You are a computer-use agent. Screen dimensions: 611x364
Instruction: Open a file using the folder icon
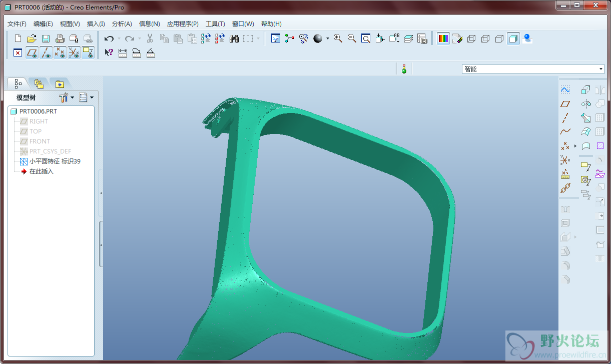[32, 38]
